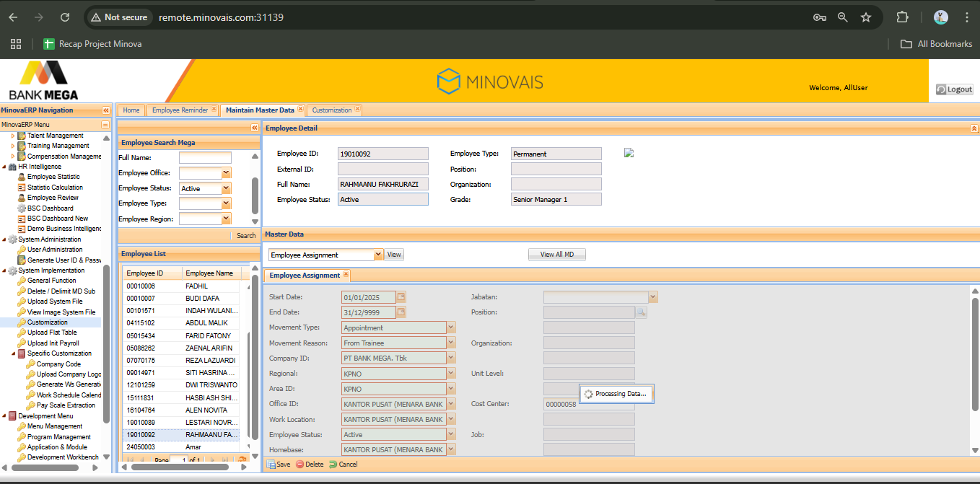Close the Customization tab

[357, 110]
